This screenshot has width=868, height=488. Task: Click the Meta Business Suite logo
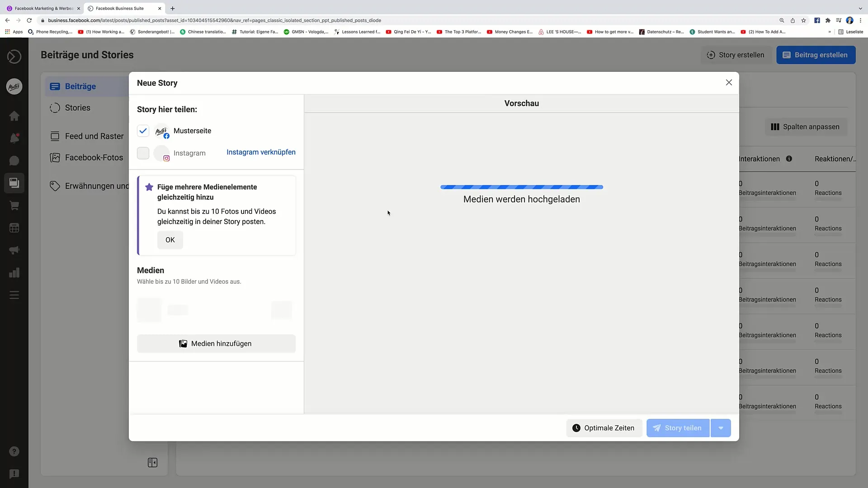click(14, 56)
